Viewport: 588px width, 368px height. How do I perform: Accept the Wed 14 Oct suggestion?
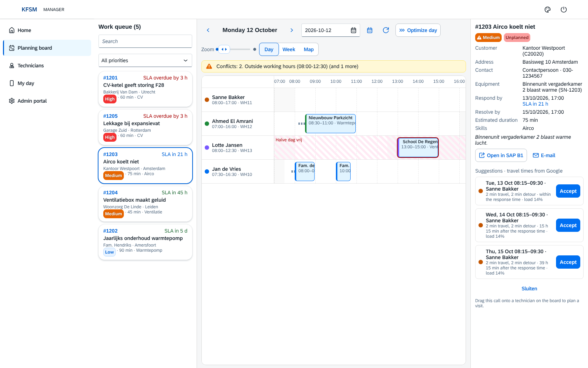[568, 225]
